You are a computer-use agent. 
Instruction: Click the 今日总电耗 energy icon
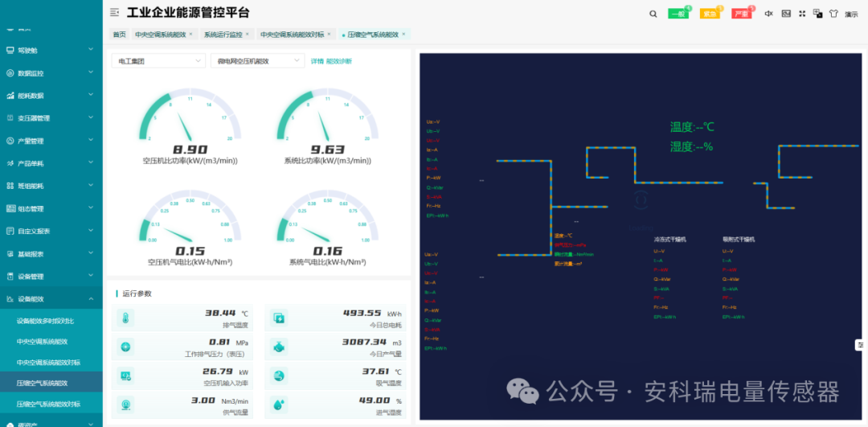click(280, 318)
